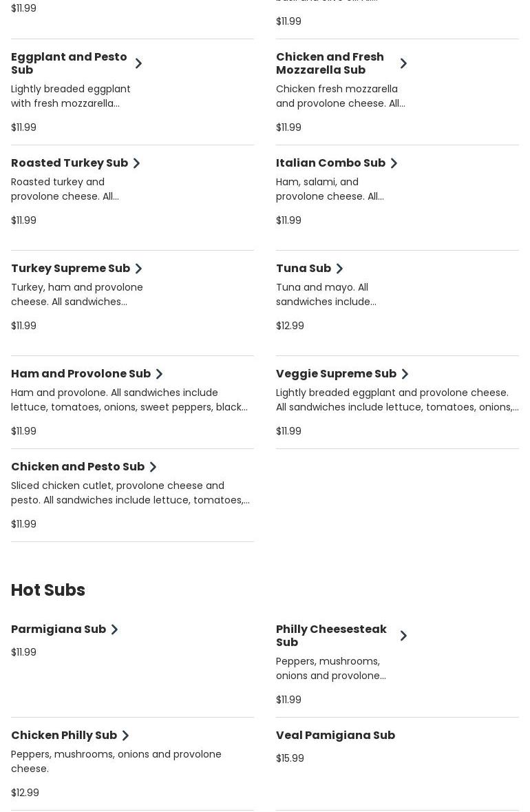Click the Italian Combo Sub title
This screenshot has height=812, width=530.
click(330, 163)
